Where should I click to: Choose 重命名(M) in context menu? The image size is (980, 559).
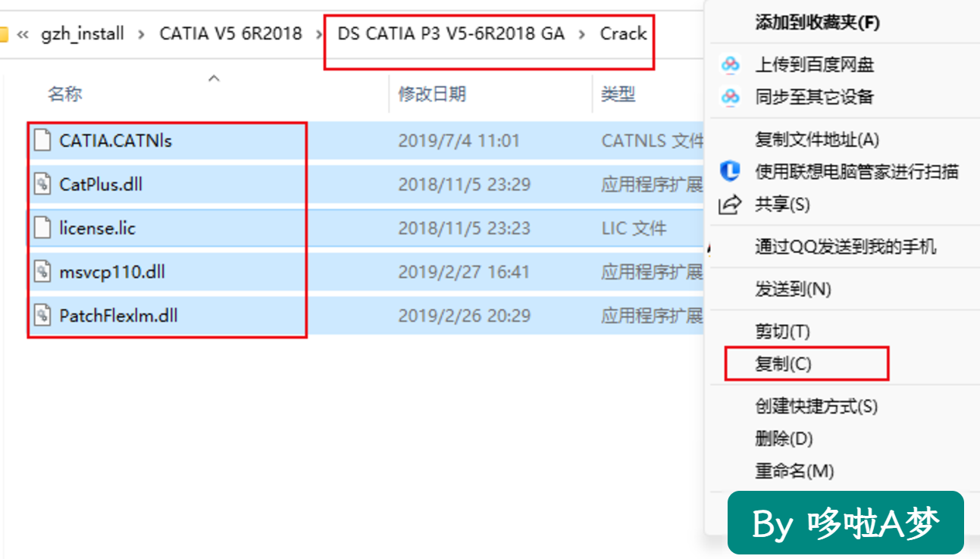(794, 471)
